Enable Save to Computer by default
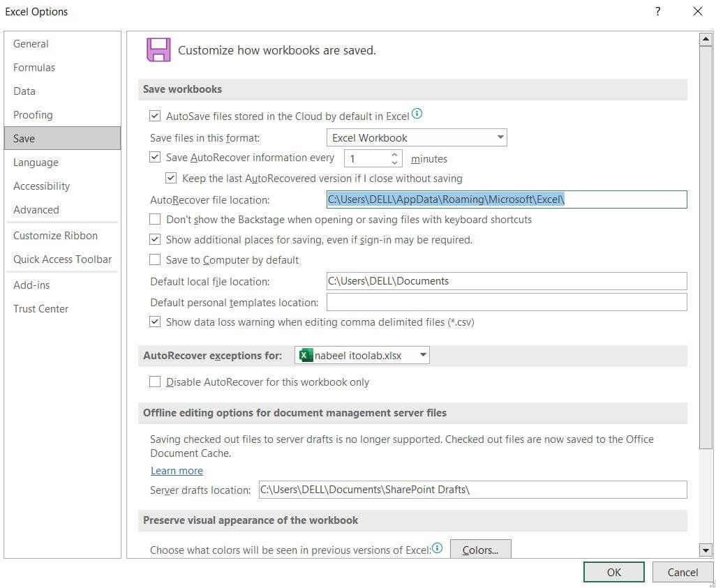 [x=154, y=259]
